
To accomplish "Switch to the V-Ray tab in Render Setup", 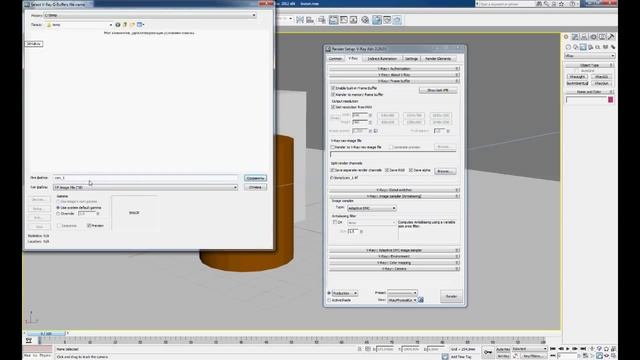I will click(x=353, y=58).
